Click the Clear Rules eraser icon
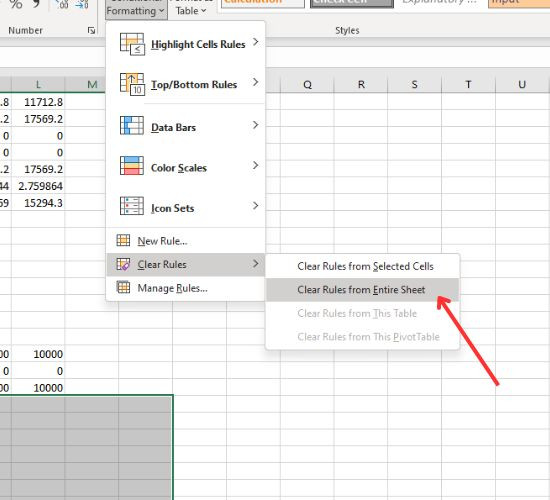 pos(123,264)
